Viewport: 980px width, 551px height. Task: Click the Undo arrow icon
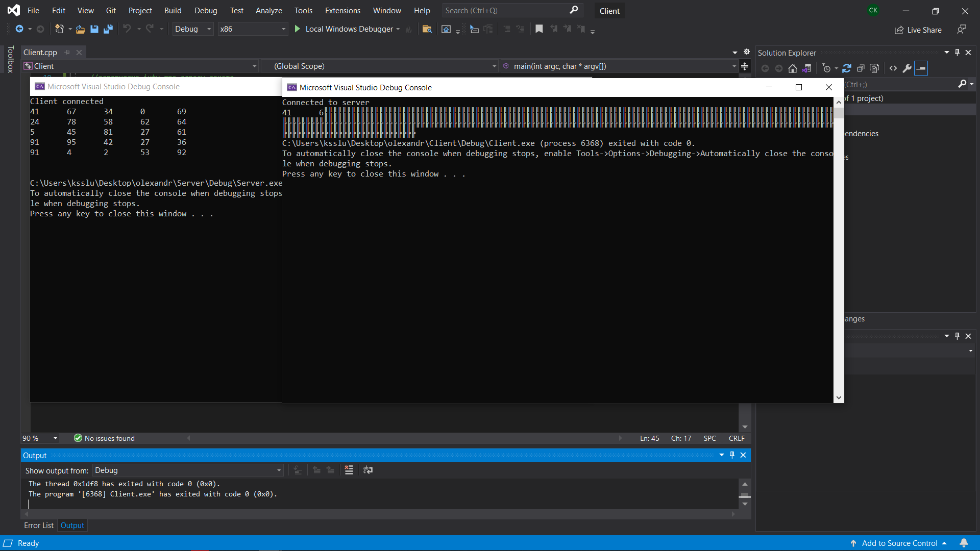point(127,29)
